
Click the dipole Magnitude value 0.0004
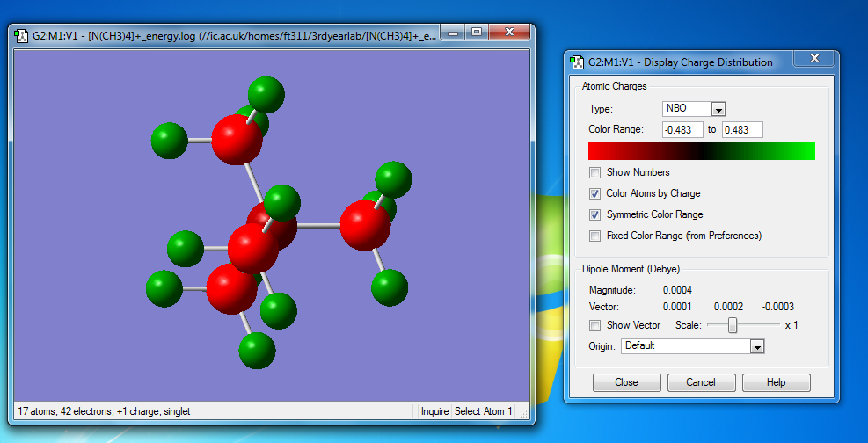tap(677, 289)
